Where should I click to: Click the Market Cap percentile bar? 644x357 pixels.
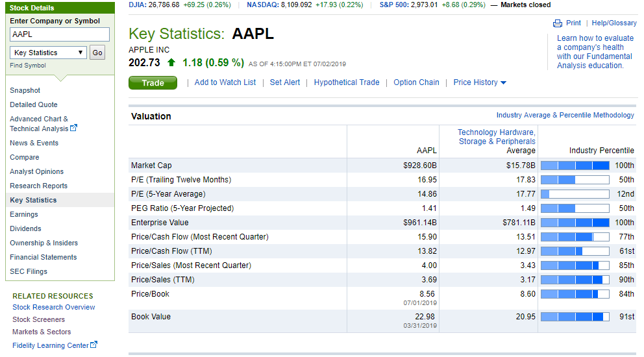pos(575,166)
